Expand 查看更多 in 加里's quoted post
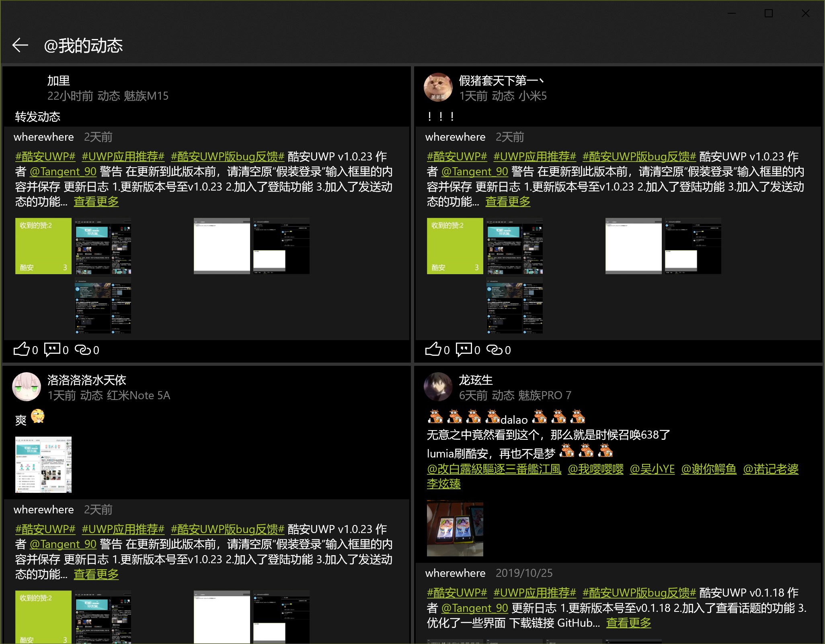This screenshot has height=644, width=825. click(x=96, y=202)
